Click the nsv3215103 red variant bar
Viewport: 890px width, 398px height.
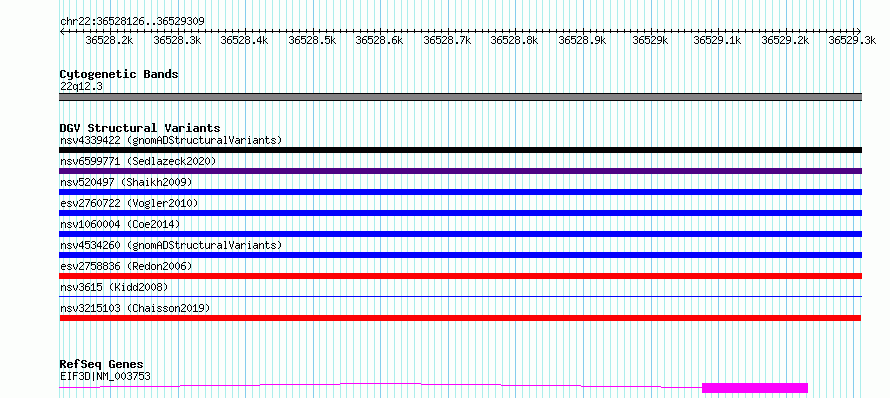[460, 318]
